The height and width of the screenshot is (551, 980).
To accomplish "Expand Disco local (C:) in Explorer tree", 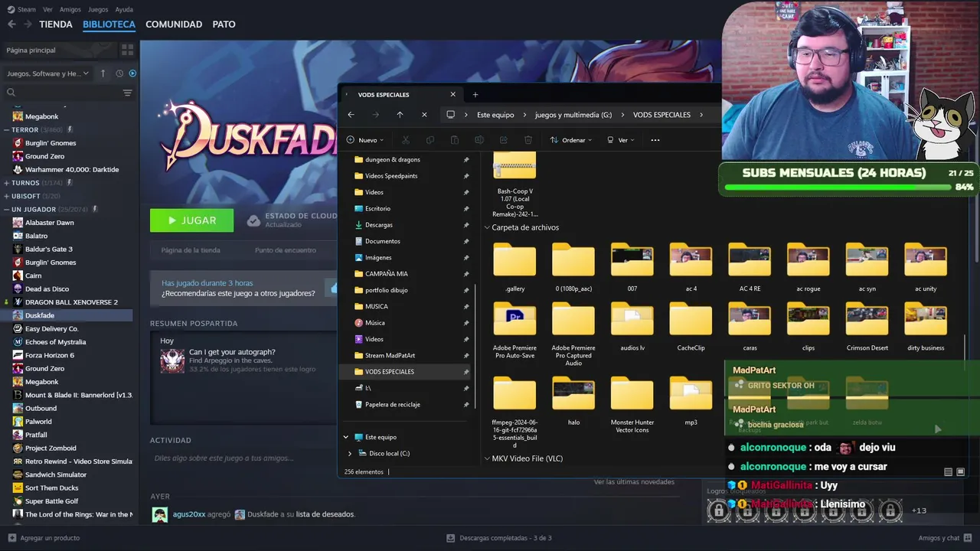I will pyautogui.click(x=350, y=454).
